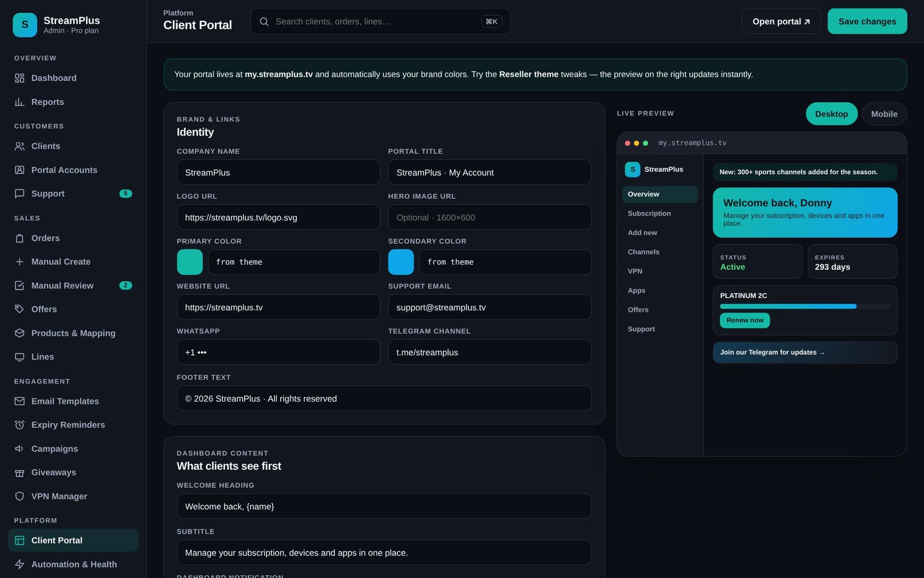Select Add new in the preview menu
924x578 pixels.
[x=660, y=233]
